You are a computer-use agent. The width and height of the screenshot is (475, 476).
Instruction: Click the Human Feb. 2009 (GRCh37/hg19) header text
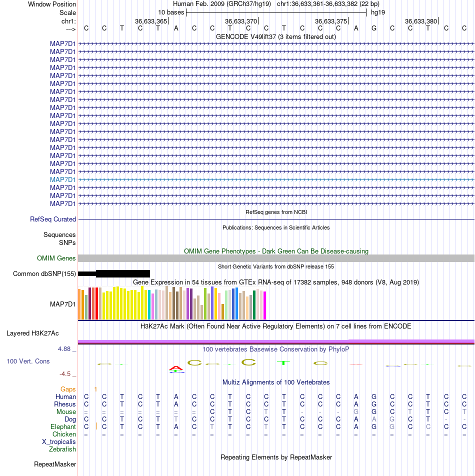(222, 4)
